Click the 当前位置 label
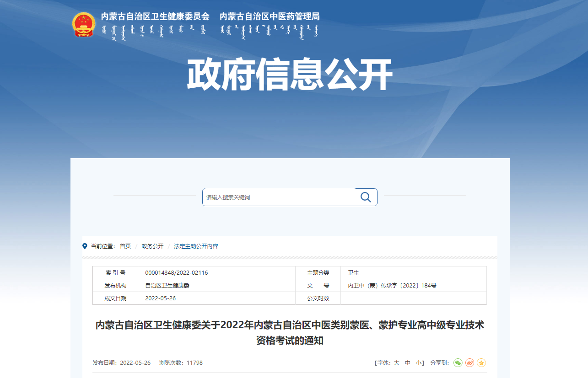 (x=102, y=246)
